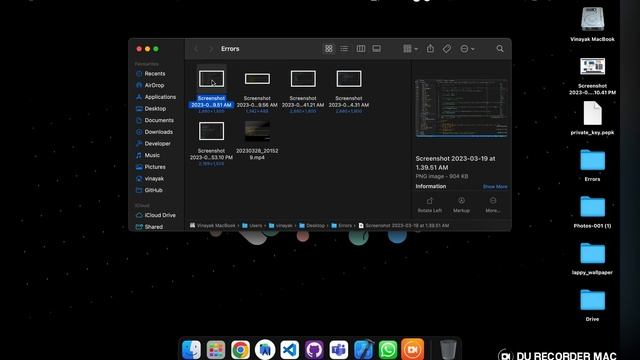The image size is (640, 360).
Task: Select the lappy_wallpaper folder on the desktop
Action: coord(592,253)
